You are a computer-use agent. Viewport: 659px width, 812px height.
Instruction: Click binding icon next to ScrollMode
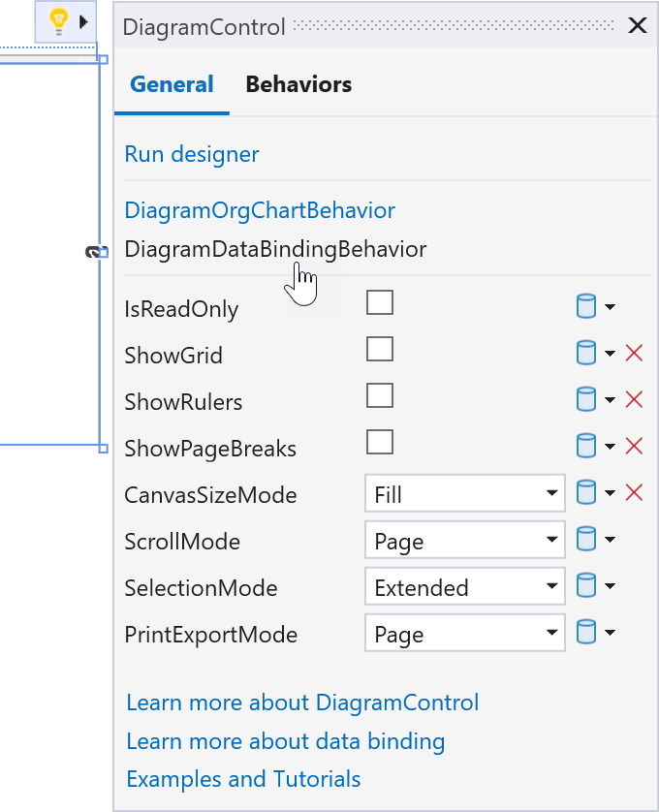point(586,540)
